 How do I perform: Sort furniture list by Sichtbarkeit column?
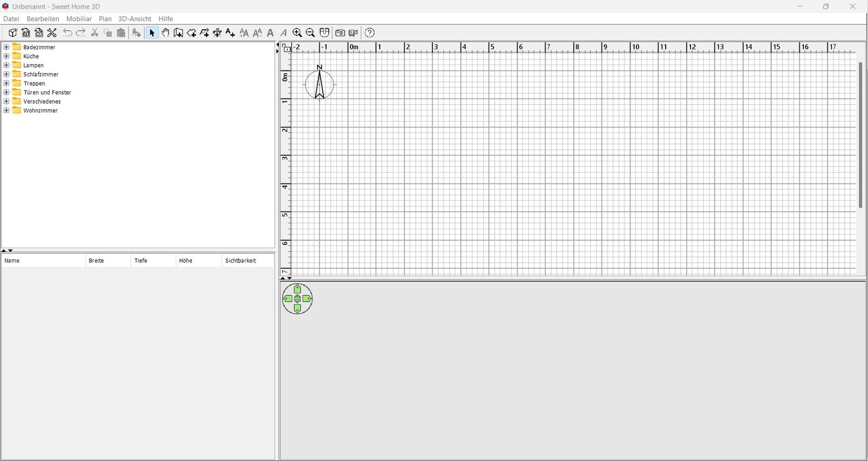point(248,261)
